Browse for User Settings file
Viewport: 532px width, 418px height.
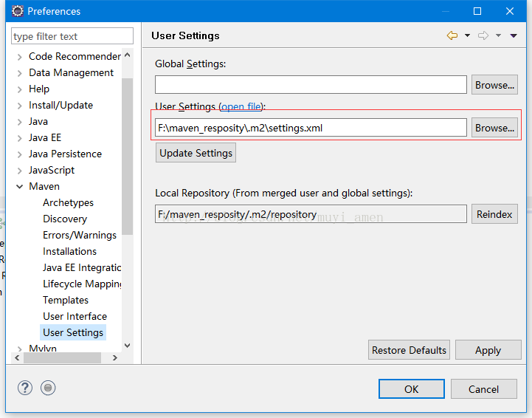(x=494, y=128)
